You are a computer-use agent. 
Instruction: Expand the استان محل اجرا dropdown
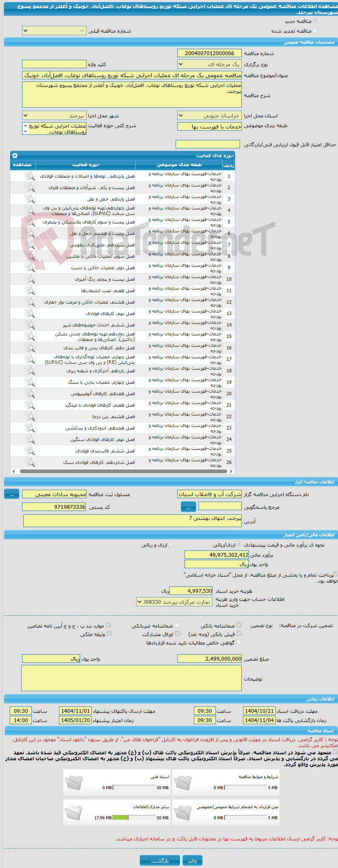pyautogui.click(x=210, y=115)
